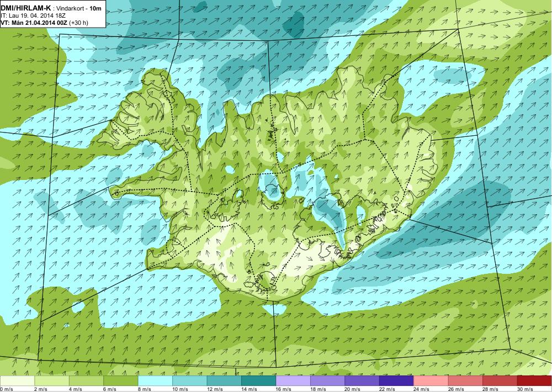Click the light cyan 8–10 m/s legend swatch
Image resolution: width=552 pixels, height=392 pixels.
coord(155,381)
